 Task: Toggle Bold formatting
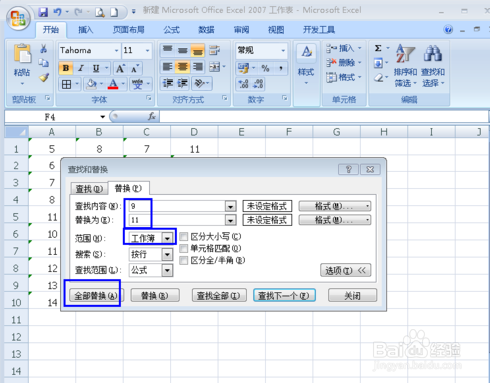tap(66, 68)
